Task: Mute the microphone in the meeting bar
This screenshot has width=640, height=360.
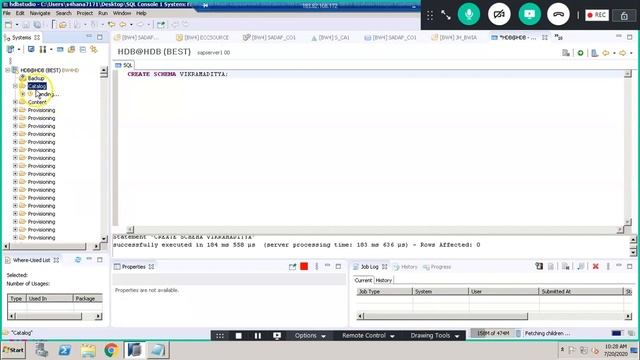Action: tap(469, 14)
